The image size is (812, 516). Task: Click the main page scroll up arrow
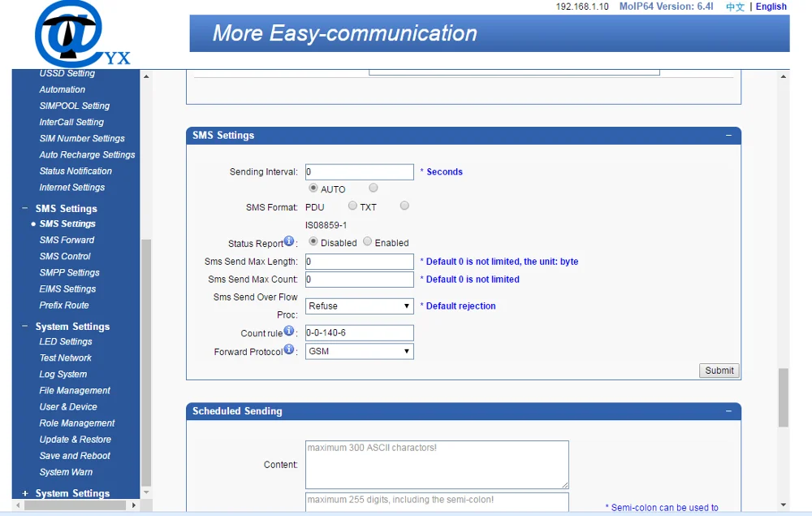click(783, 76)
